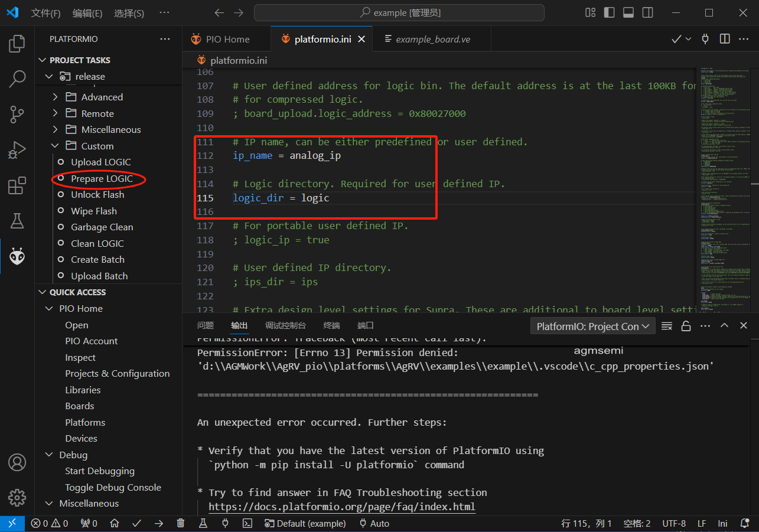This screenshot has height=532, width=759.
Task: Run the Wipe Flash task
Action: click(94, 211)
